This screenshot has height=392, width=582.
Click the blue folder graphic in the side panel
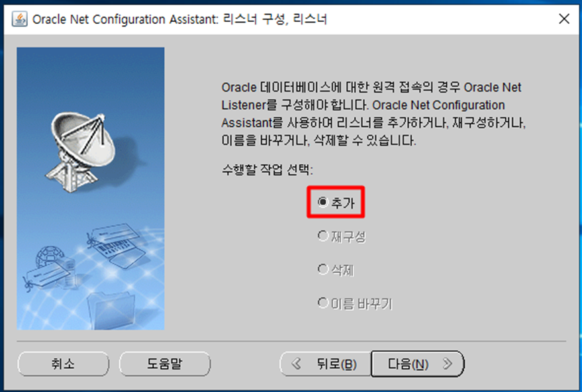(x=110, y=311)
